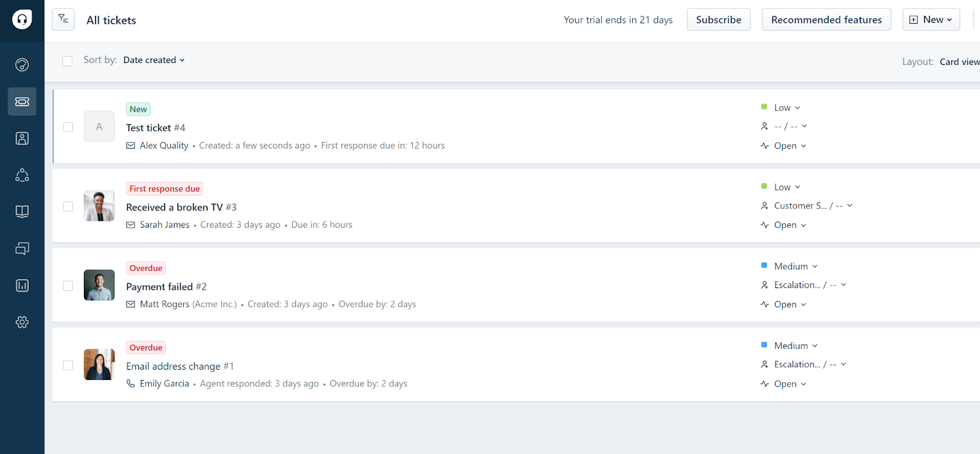
Task: Open the Reports chart icon
Action: pos(22,285)
